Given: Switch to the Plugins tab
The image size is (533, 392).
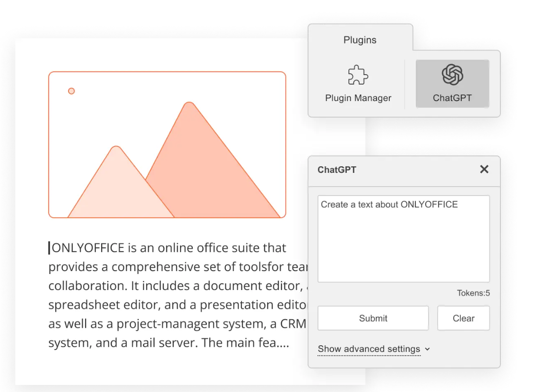Looking at the screenshot, I should point(360,40).
